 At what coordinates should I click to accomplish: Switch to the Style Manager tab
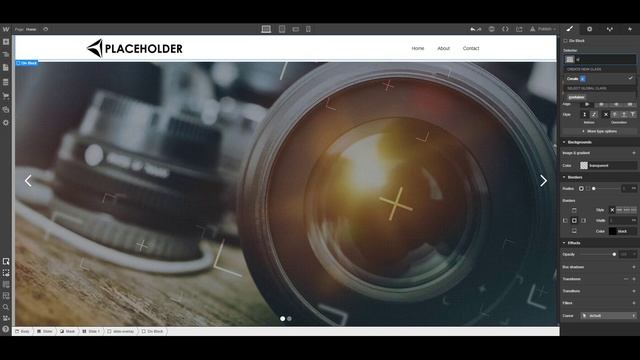tap(609, 29)
